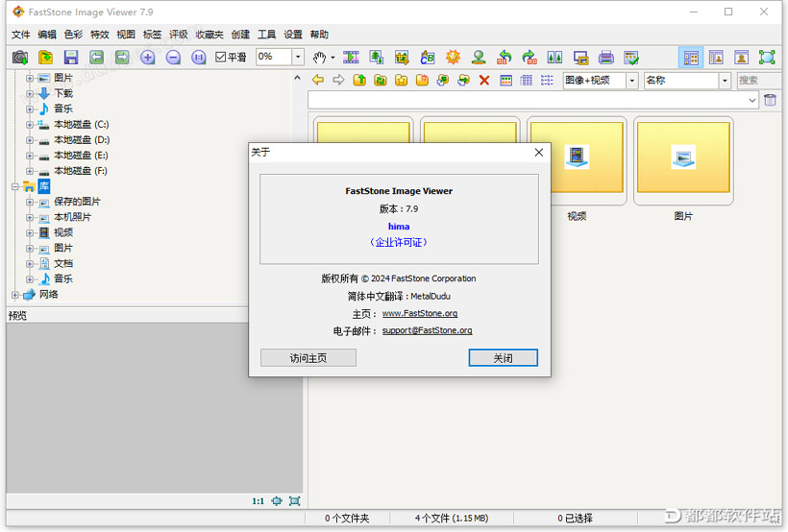
Task: Click the 1:1 label in preview footer
Action: tap(258, 501)
